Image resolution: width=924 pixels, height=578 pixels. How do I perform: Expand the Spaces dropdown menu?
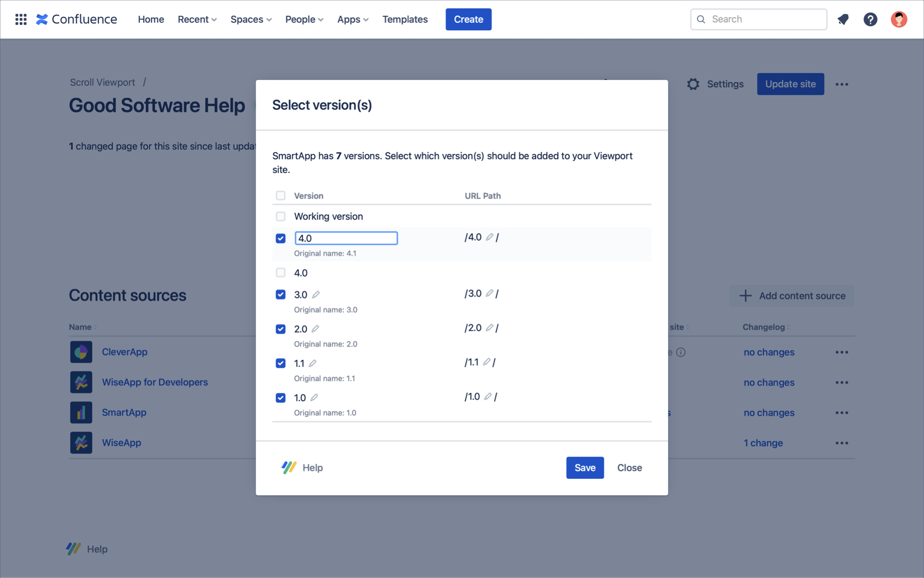(x=251, y=19)
